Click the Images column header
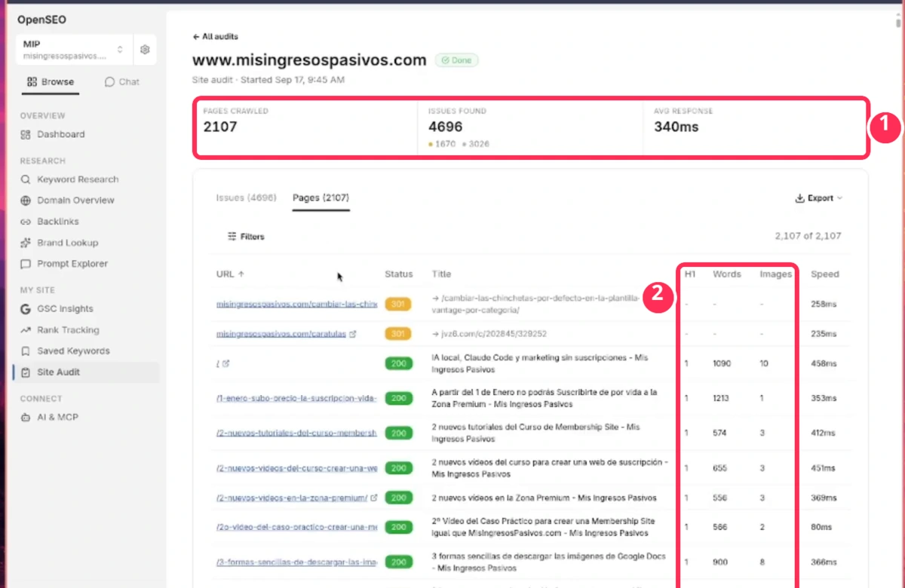 tap(775, 274)
